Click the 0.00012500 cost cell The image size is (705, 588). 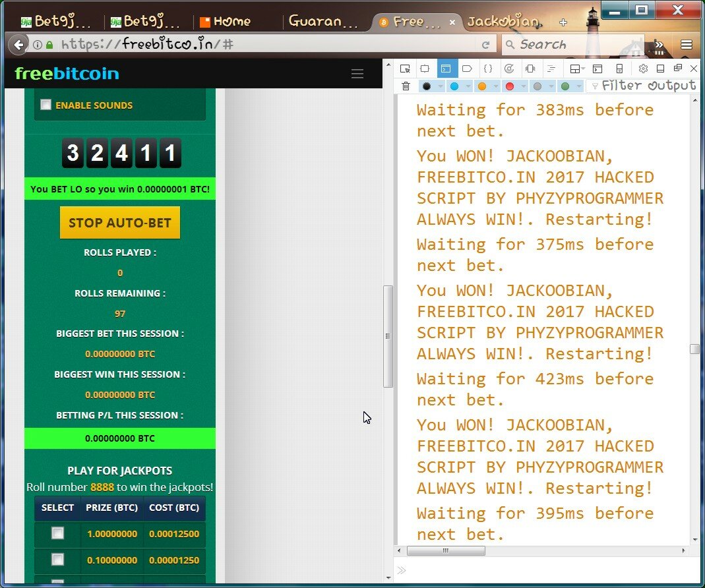click(174, 534)
